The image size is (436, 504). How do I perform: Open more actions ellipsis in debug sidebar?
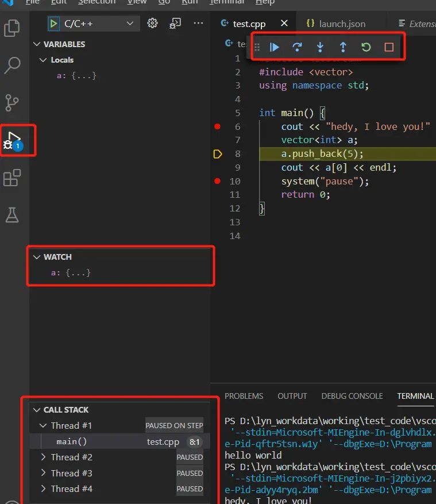click(x=198, y=23)
